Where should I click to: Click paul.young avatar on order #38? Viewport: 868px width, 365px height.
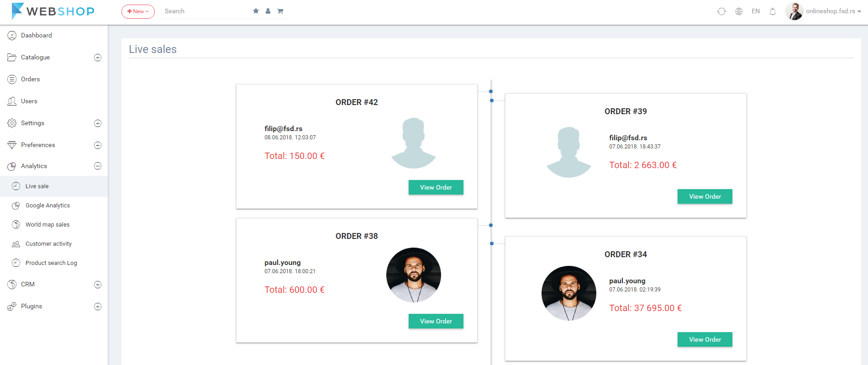pyautogui.click(x=414, y=275)
